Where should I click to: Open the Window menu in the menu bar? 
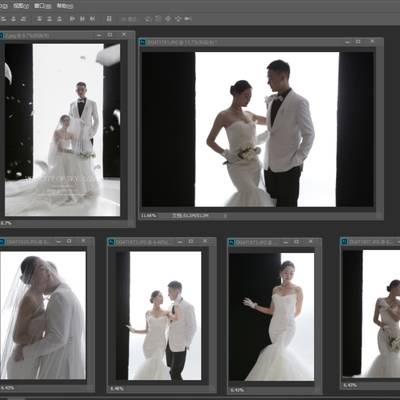pyautogui.click(x=43, y=6)
